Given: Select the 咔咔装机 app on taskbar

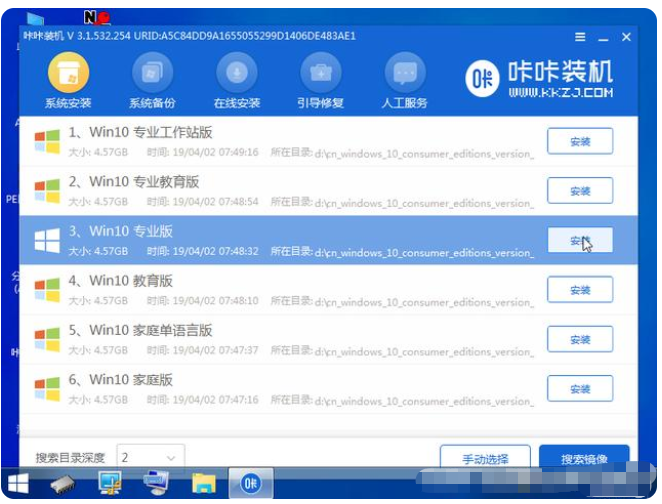Looking at the screenshot, I should (251, 483).
